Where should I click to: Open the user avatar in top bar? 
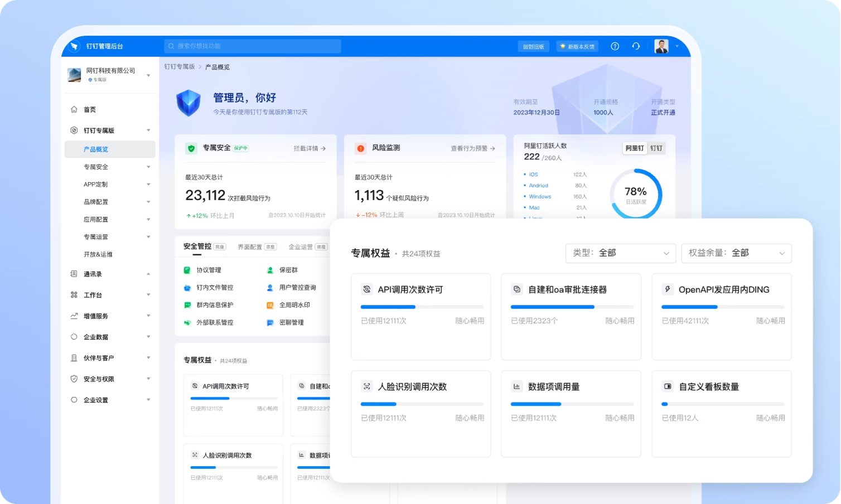click(x=661, y=46)
